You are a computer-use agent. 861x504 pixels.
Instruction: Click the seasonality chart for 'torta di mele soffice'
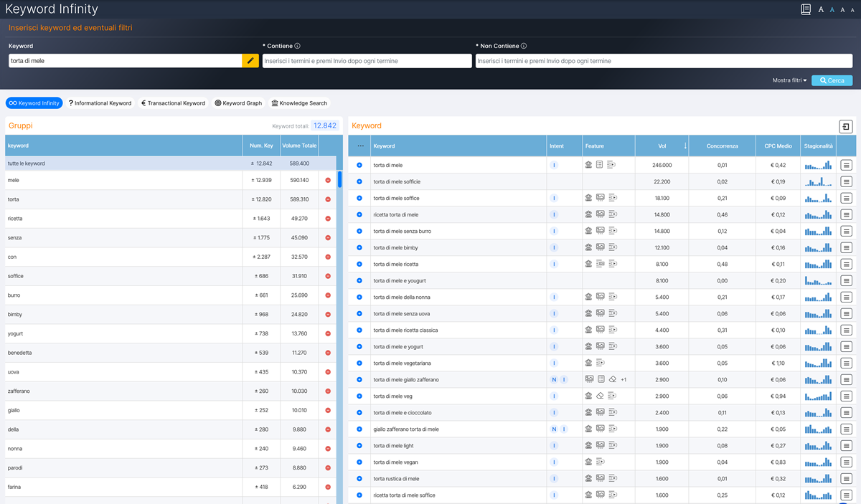click(818, 198)
